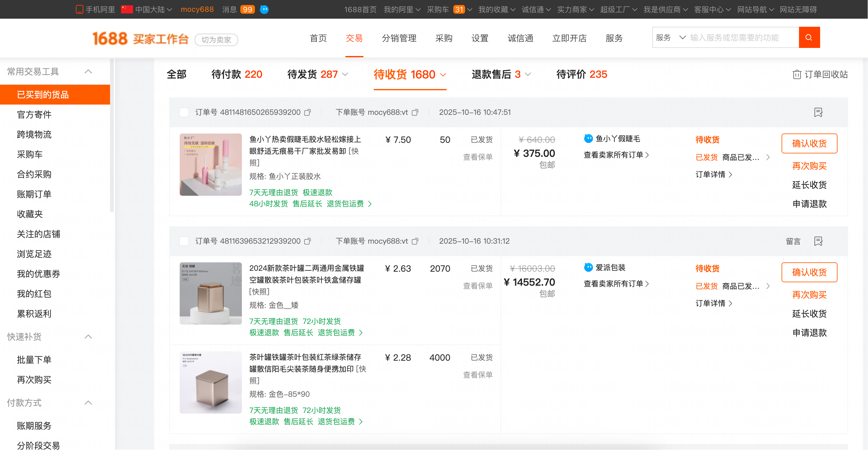
Task: Copy buyer account on second order
Action: click(x=415, y=241)
